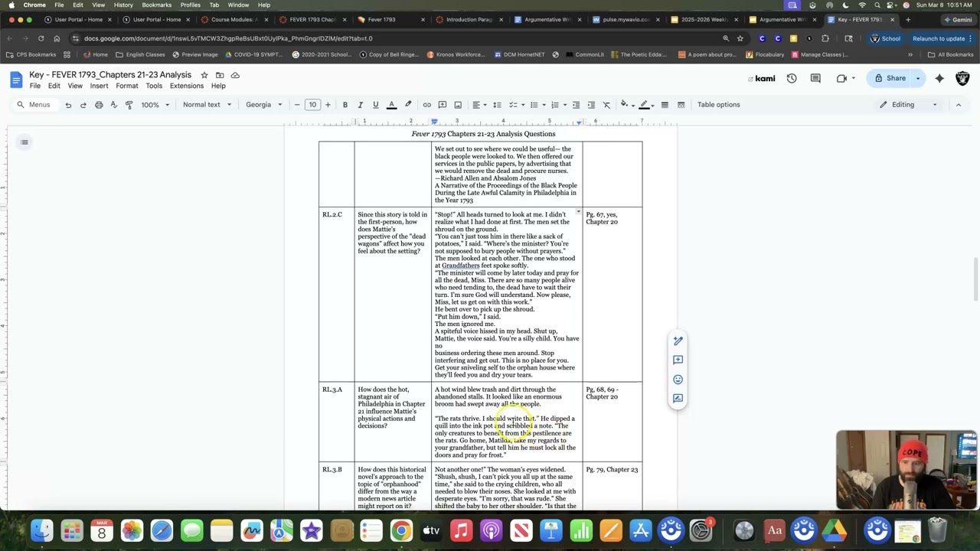Open line and paragraph spacing options
Image resolution: width=980 pixels, height=551 pixels.
pyautogui.click(x=497, y=105)
